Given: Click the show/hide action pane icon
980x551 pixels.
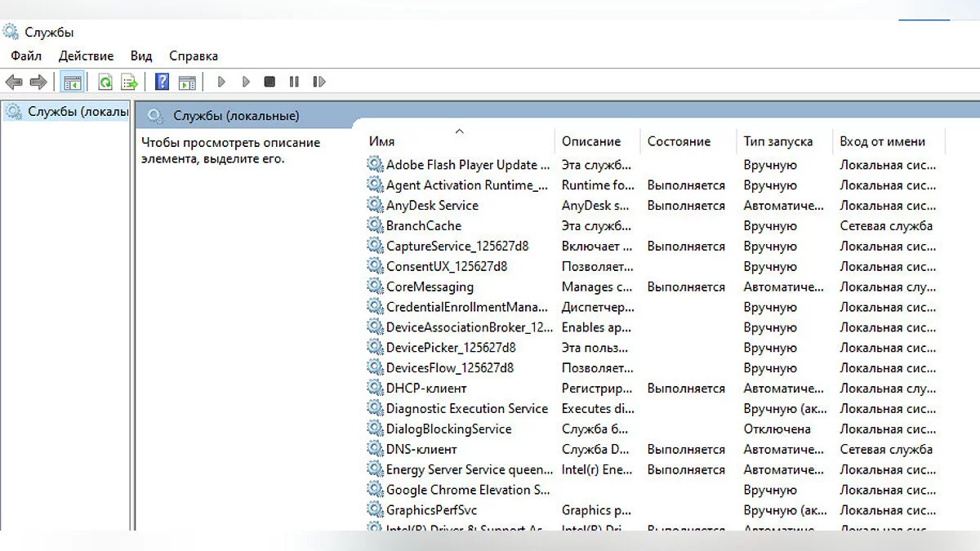Looking at the screenshot, I should pyautogui.click(x=188, y=82).
